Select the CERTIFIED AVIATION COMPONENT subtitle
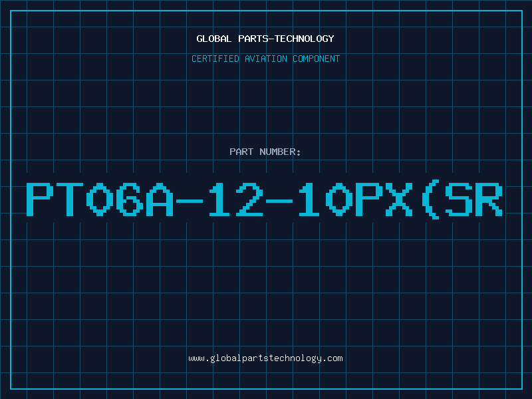This screenshot has width=532, height=399. (265, 59)
